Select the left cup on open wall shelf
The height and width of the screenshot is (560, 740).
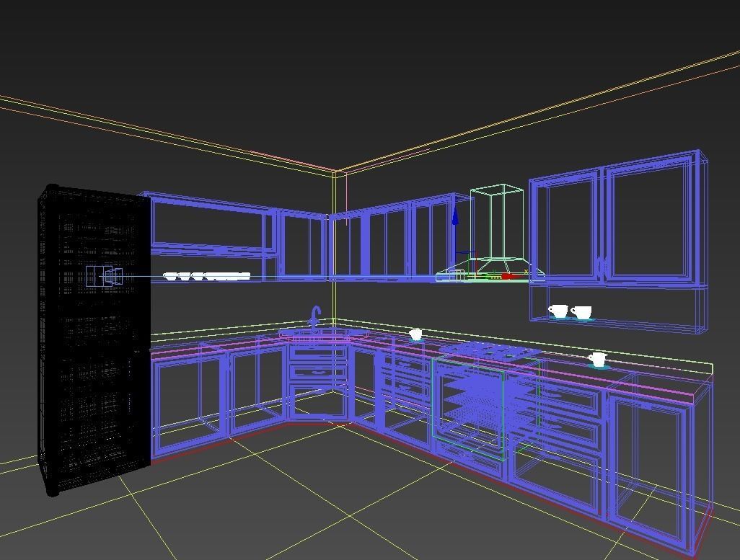tap(558, 311)
